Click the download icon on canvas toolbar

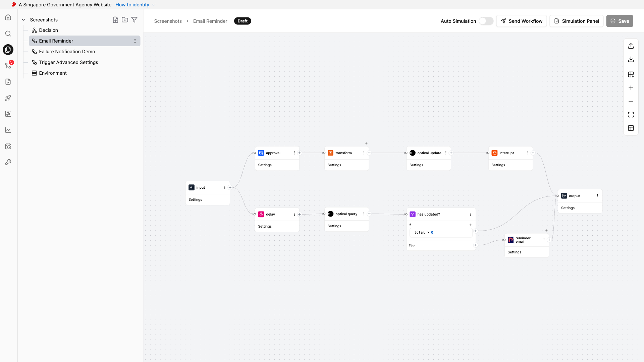coord(631,59)
